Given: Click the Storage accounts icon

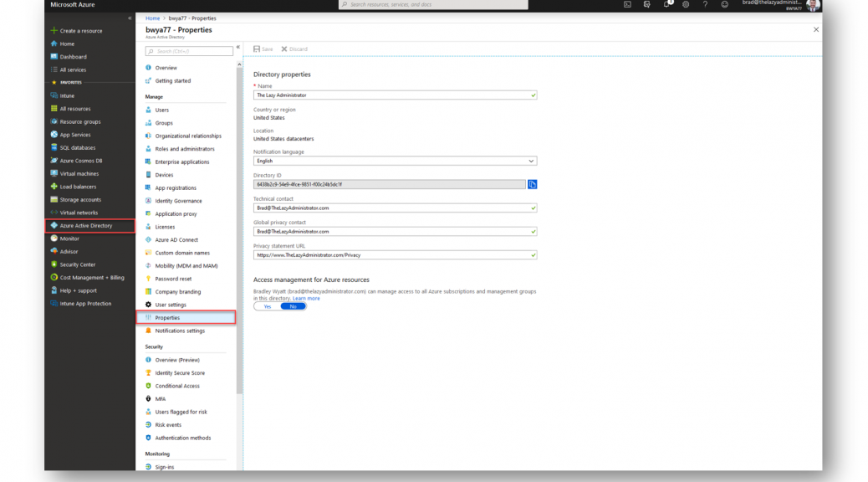Looking at the screenshot, I should [54, 199].
